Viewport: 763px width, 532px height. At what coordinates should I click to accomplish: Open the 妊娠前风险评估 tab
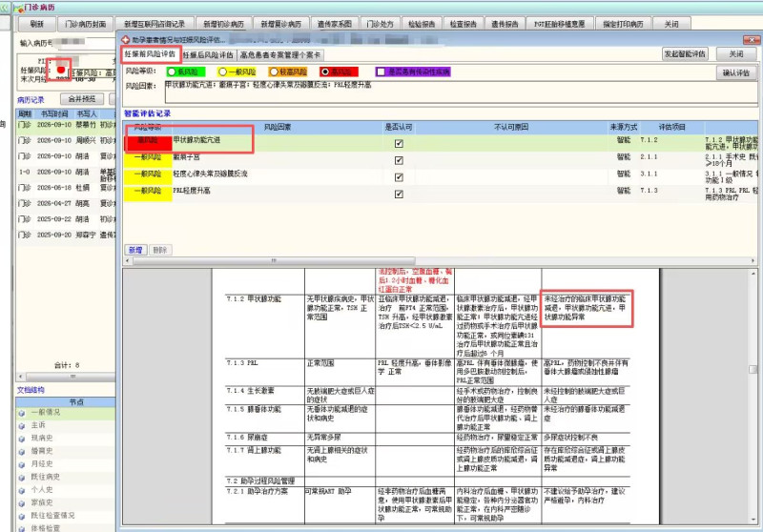coord(150,54)
